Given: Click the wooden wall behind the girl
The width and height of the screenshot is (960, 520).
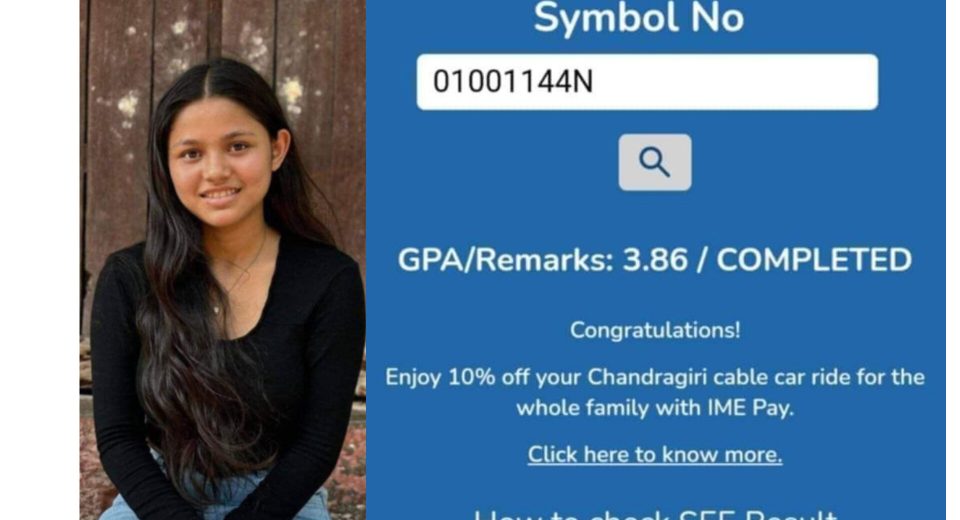Looking at the screenshot, I should (x=318, y=92).
